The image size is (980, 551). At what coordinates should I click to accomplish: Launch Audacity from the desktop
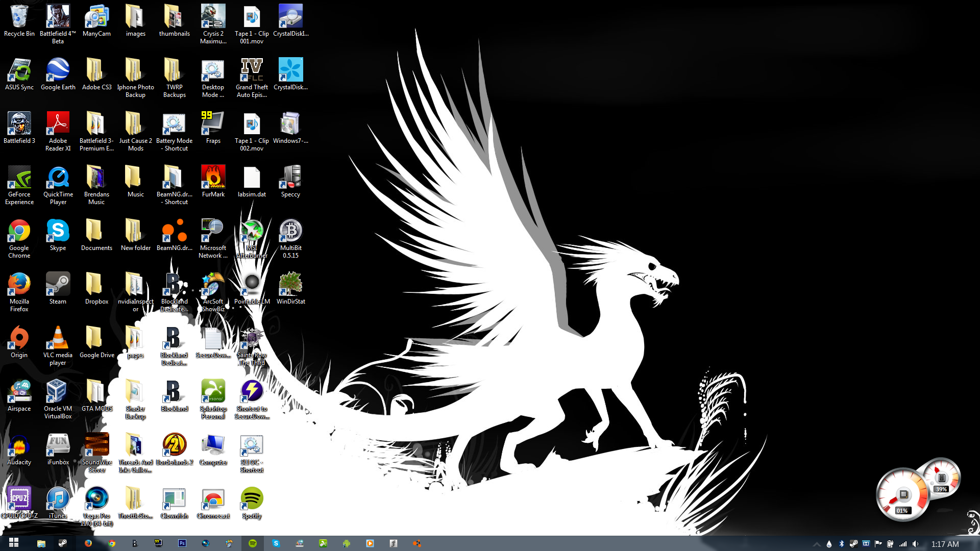19,446
